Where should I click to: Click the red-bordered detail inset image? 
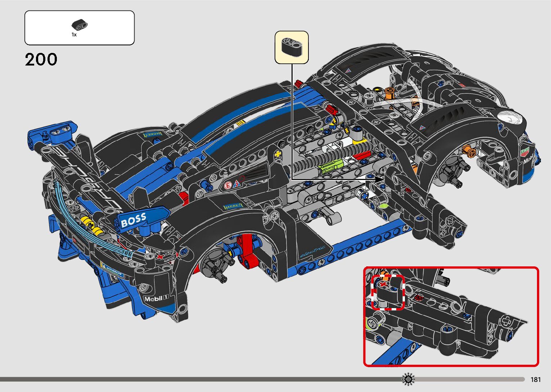pos(468,324)
